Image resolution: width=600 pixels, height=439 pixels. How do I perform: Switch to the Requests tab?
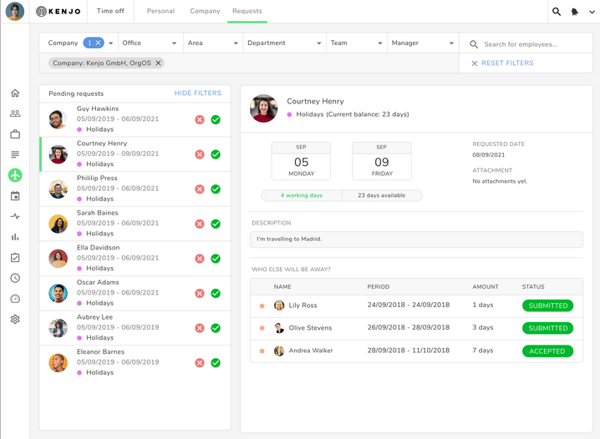click(x=247, y=11)
